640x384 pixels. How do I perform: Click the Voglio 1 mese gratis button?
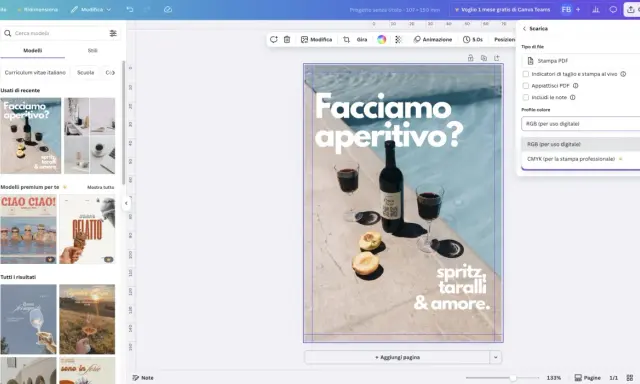(502, 9)
